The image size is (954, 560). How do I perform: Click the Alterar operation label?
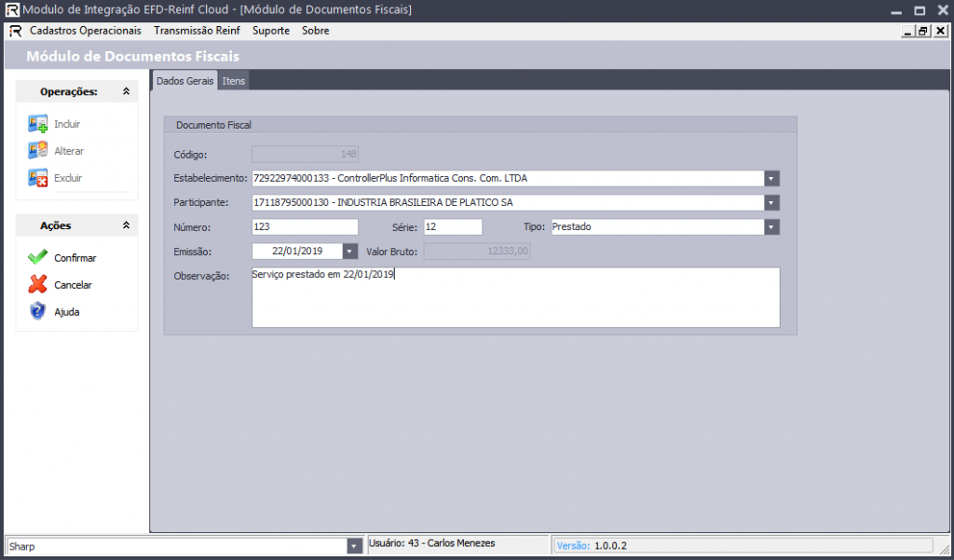click(69, 151)
